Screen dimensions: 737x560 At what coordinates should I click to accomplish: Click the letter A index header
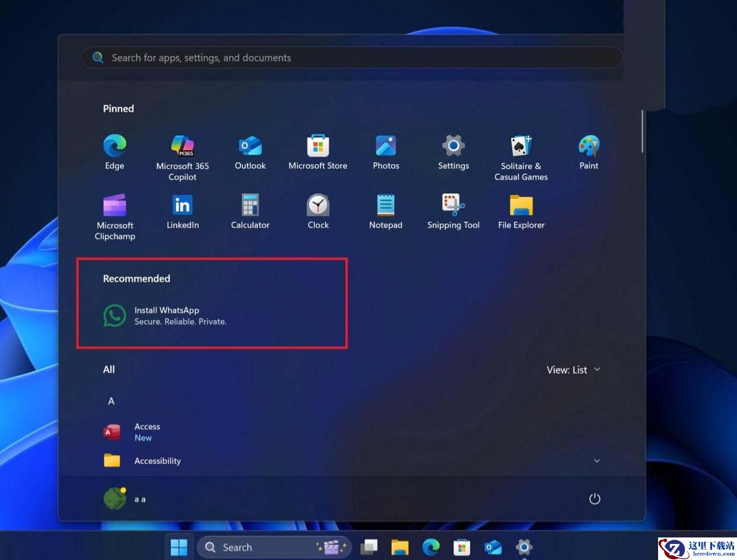tap(111, 402)
